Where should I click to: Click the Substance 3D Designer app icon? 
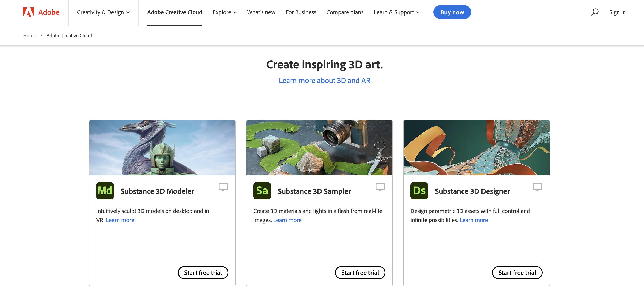coord(419,190)
